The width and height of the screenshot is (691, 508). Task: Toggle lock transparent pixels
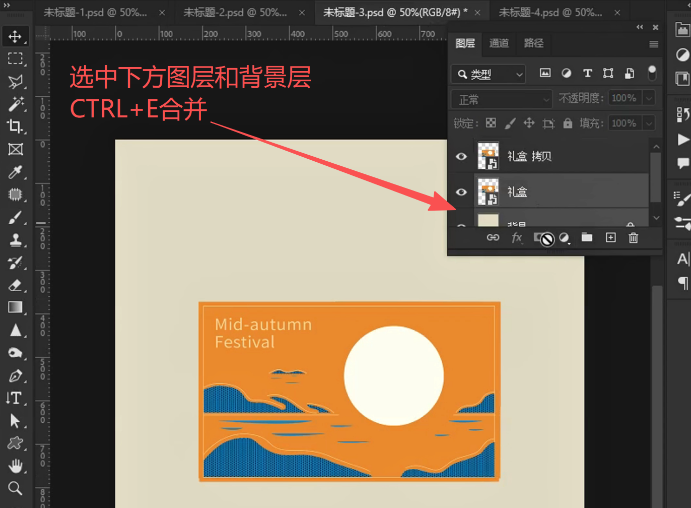point(491,123)
